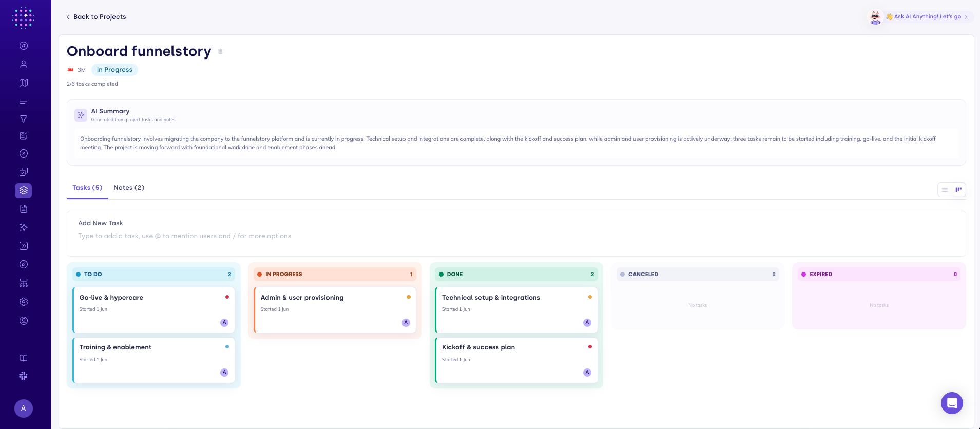
Task: Open the Training & enablement task card
Action: [154, 360]
